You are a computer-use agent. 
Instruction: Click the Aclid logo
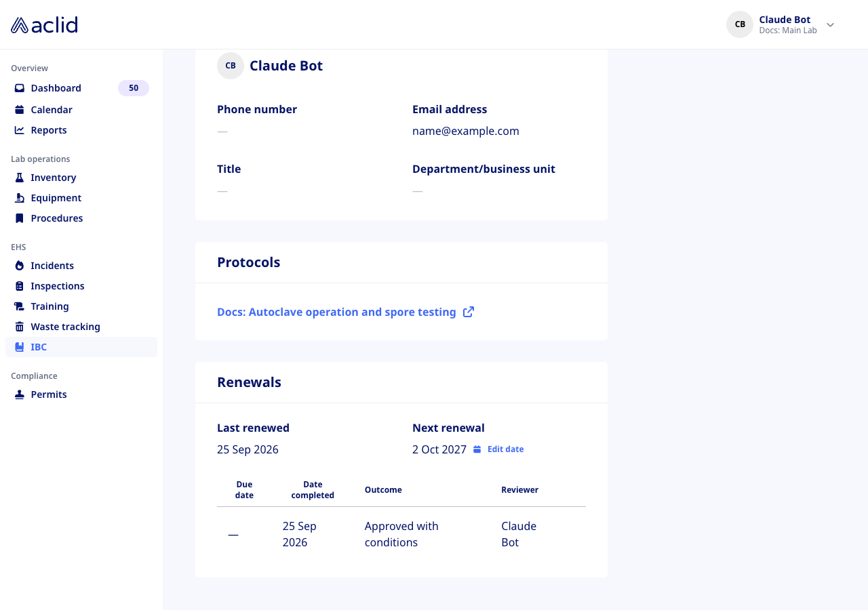(44, 25)
